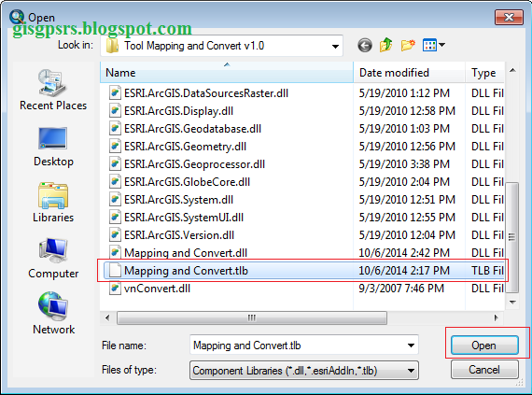Click the file icon of ESRI.ArcGIS.Geometry.dll

(115, 147)
